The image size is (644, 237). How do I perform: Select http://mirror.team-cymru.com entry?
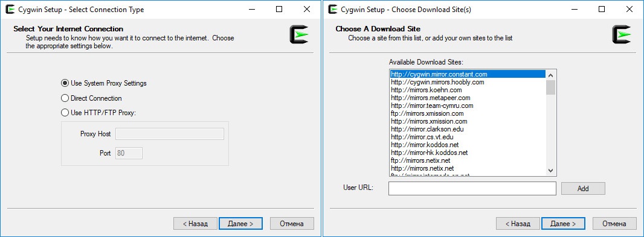coord(468,106)
